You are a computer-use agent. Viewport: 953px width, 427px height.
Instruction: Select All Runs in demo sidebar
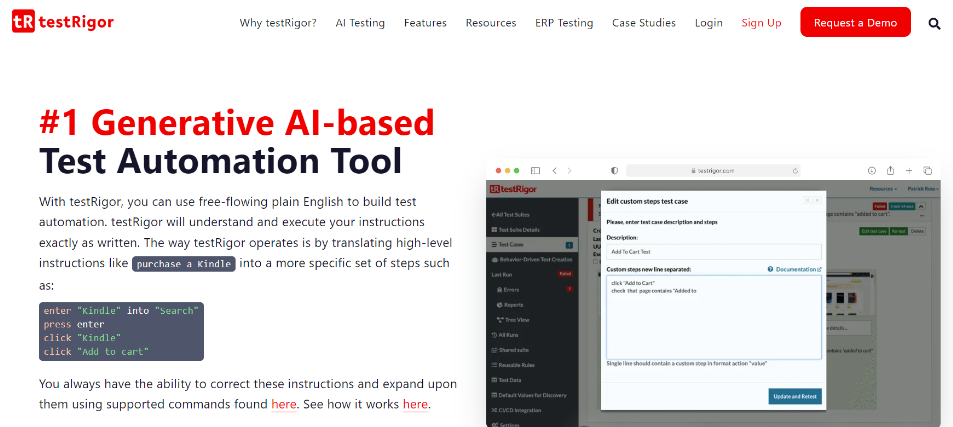(x=504, y=335)
